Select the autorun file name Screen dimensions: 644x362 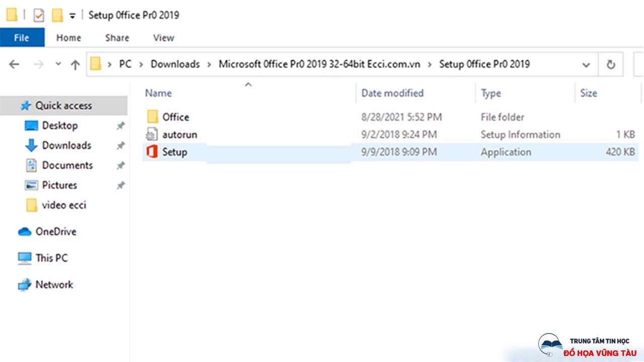(x=180, y=135)
